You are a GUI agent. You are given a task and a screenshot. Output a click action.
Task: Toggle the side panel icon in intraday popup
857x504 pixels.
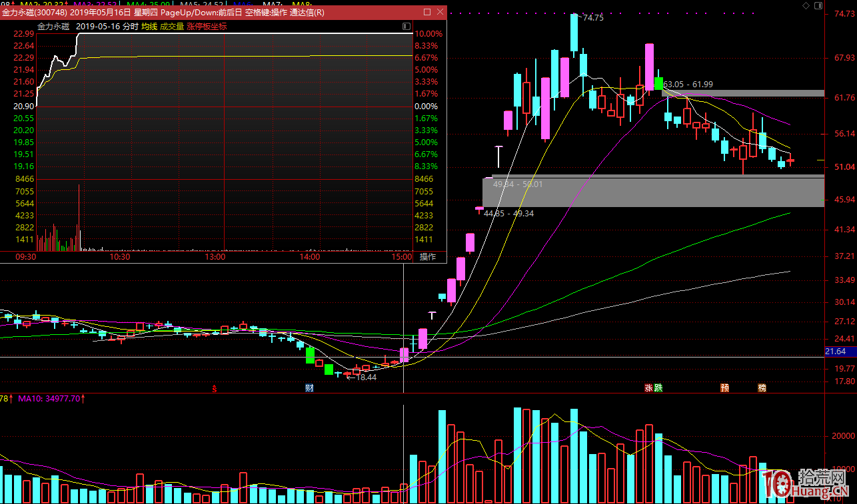tap(407, 26)
